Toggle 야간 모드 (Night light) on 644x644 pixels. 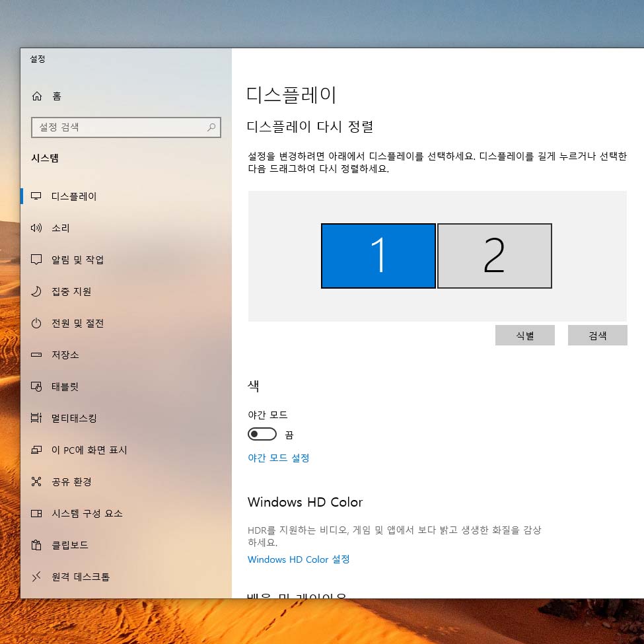262,433
